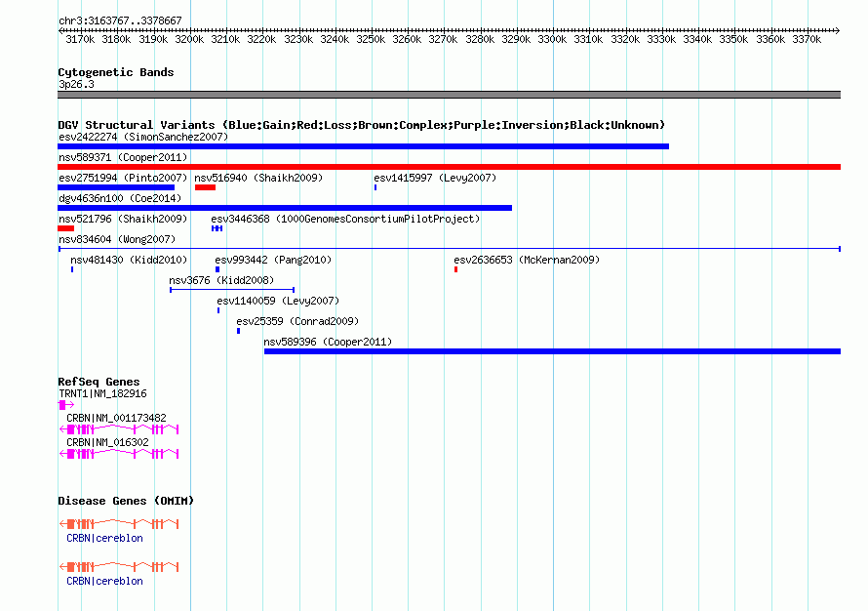
Task: Select the nsv589396 Cooper2011 blue gain bar
Action: pos(552,351)
